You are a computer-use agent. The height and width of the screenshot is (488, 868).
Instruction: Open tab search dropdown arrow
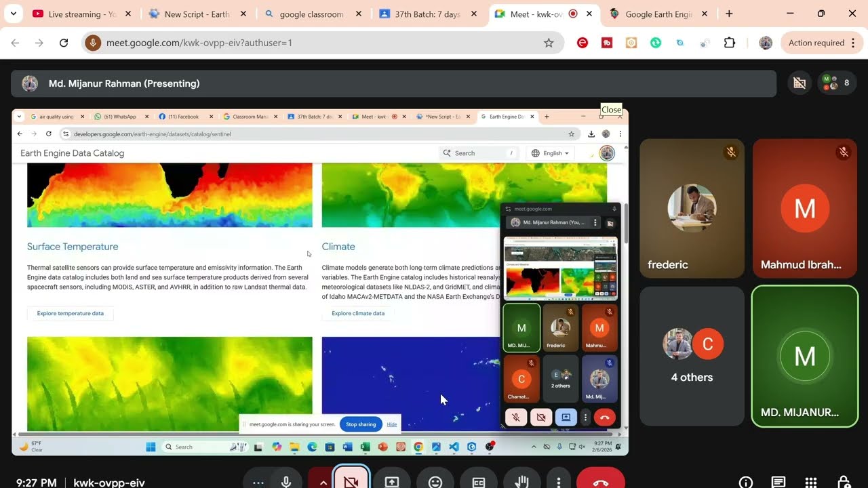click(x=13, y=14)
